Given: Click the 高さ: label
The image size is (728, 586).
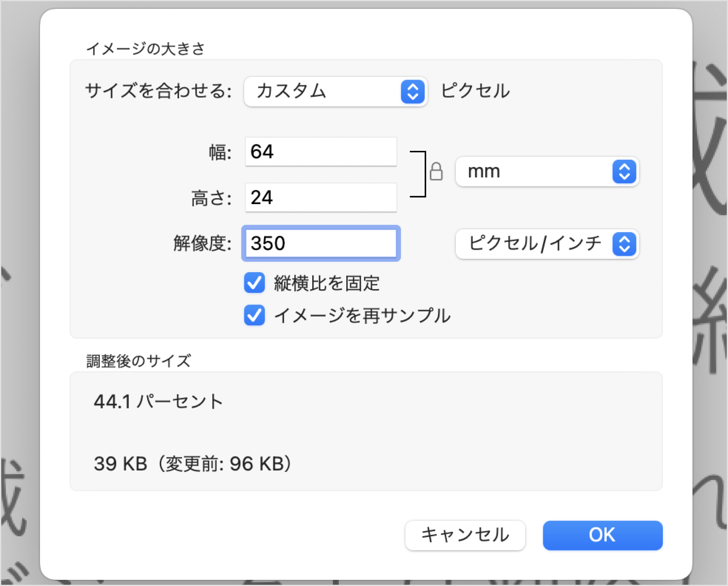Looking at the screenshot, I should (x=211, y=199).
